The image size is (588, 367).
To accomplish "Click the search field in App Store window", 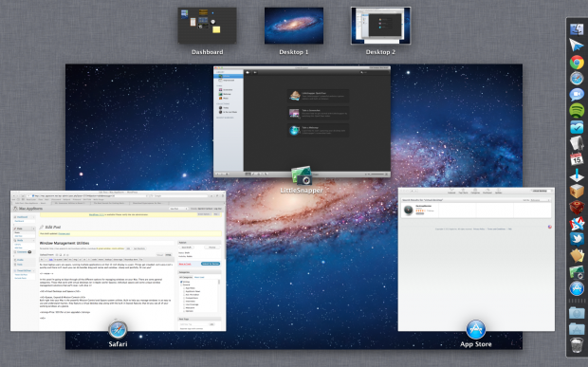I will 541,192.
